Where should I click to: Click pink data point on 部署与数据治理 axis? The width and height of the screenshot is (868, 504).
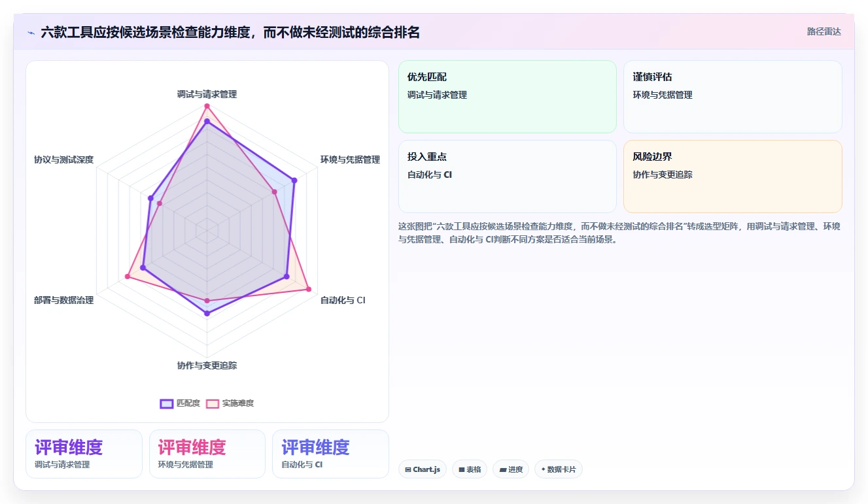(128, 277)
